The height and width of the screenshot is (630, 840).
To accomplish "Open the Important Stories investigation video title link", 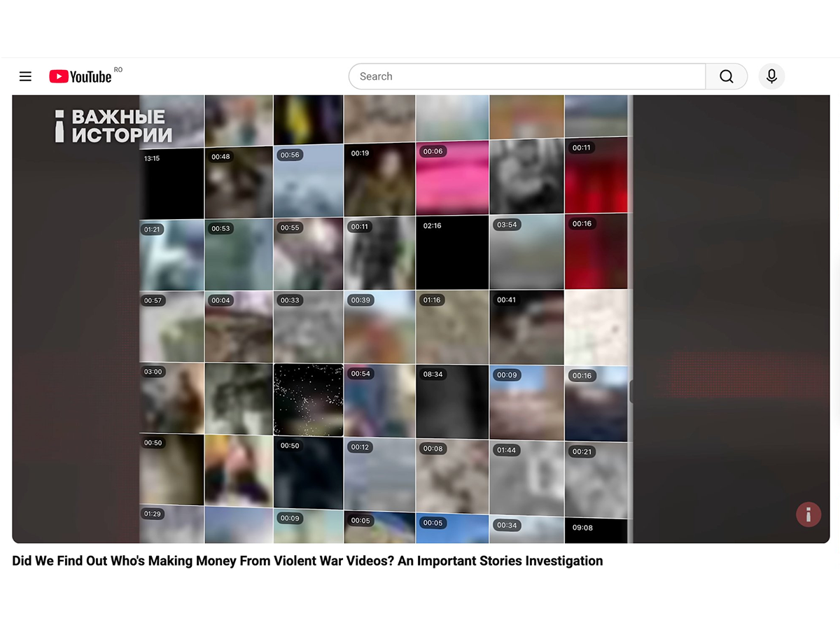I will pos(306,561).
